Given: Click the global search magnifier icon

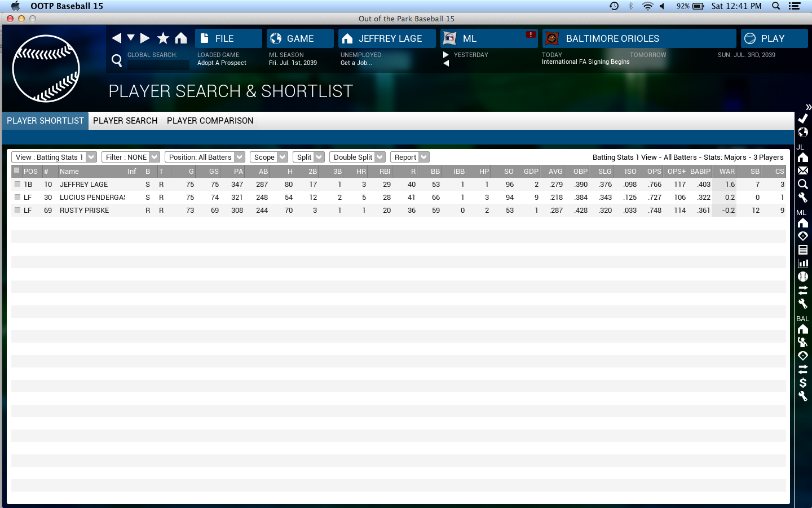Looking at the screenshot, I should 117,60.
